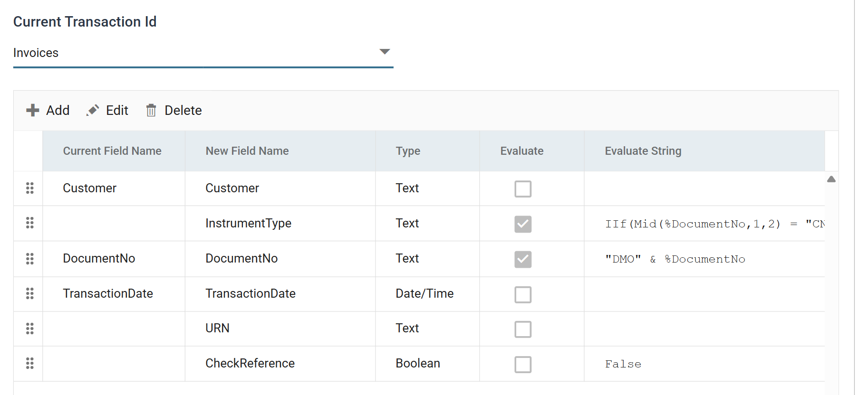Uncheck Evaluate for DocumentNo row
This screenshot has height=395, width=868.
tap(523, 259)
